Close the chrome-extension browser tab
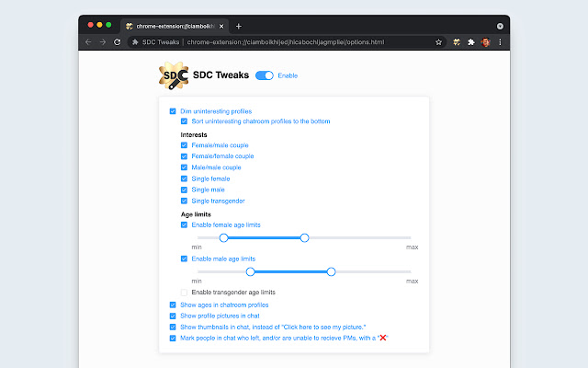Image resolution: width=588 pixels, height=368 pixels. click(221, 26)
